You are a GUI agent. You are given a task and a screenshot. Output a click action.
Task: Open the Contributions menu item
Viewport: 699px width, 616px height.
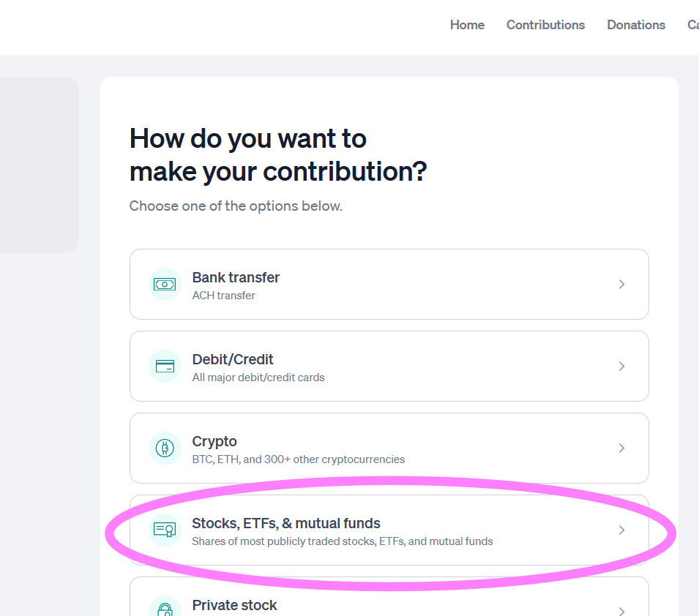545,25
